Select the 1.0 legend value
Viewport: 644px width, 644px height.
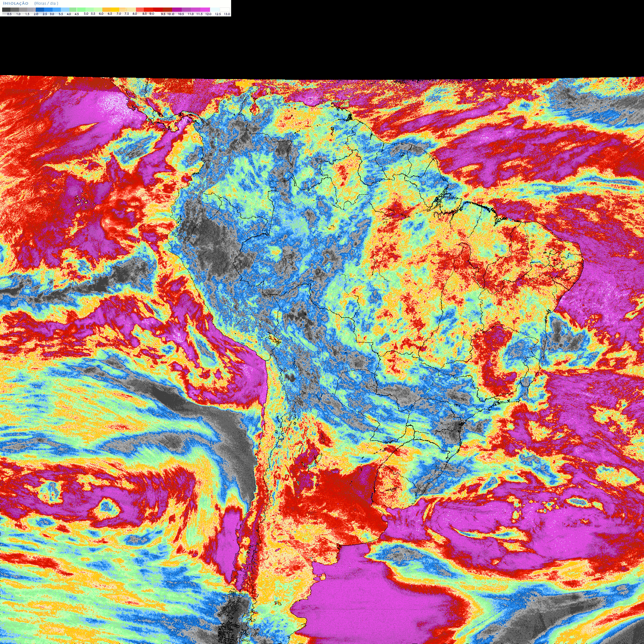[18, 14]
